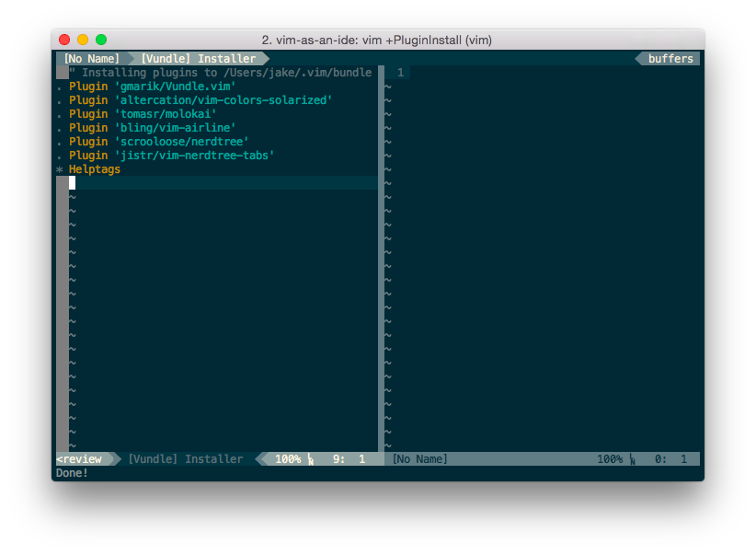The image size is (756, 555).
Task: Click the 'Done!' message in the command line
Action: (x=72, y=473)
